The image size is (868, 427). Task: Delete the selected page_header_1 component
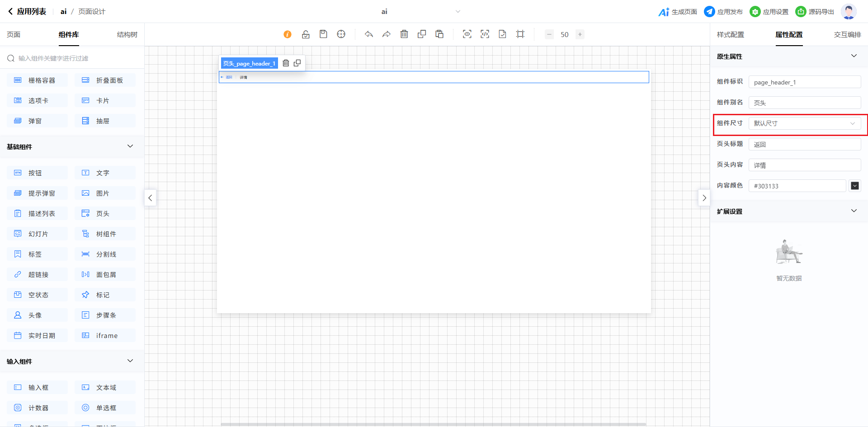click(x=286, y=63)
